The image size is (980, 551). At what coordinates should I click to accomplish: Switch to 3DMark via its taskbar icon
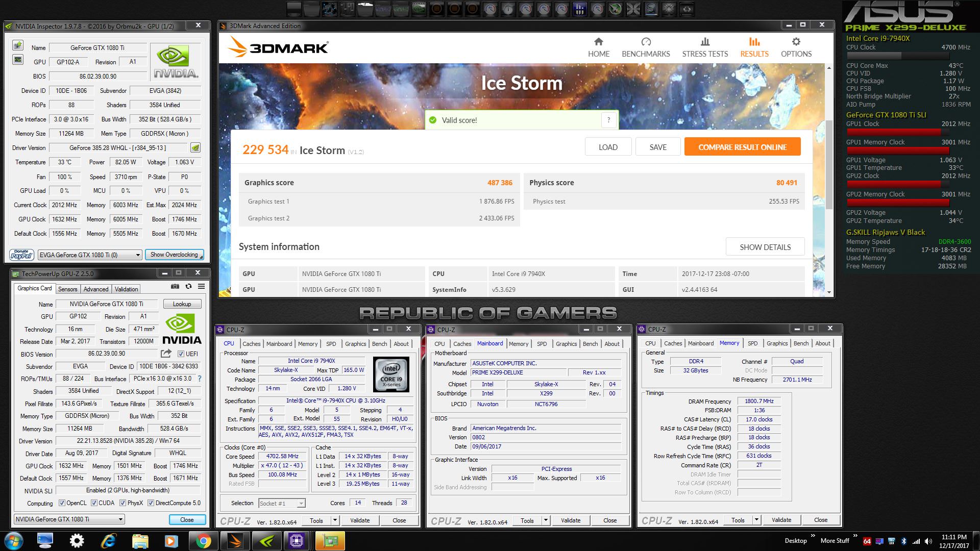[x=235, y=540]
